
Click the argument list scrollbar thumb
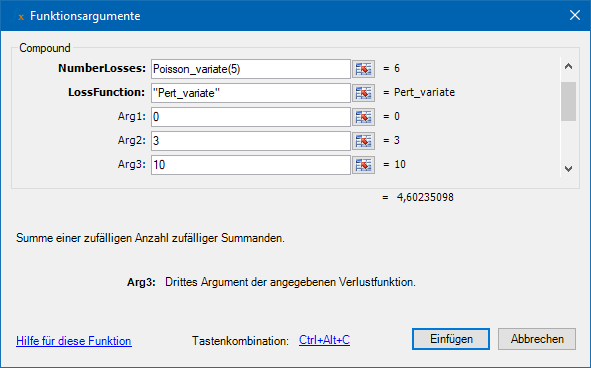(x=568, y=101)
